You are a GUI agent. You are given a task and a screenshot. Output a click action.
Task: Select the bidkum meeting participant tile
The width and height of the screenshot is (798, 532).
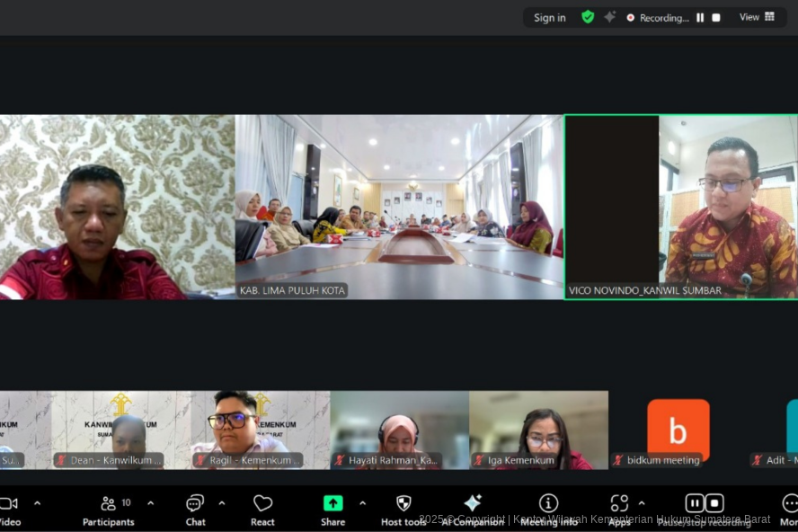(678, 430)
